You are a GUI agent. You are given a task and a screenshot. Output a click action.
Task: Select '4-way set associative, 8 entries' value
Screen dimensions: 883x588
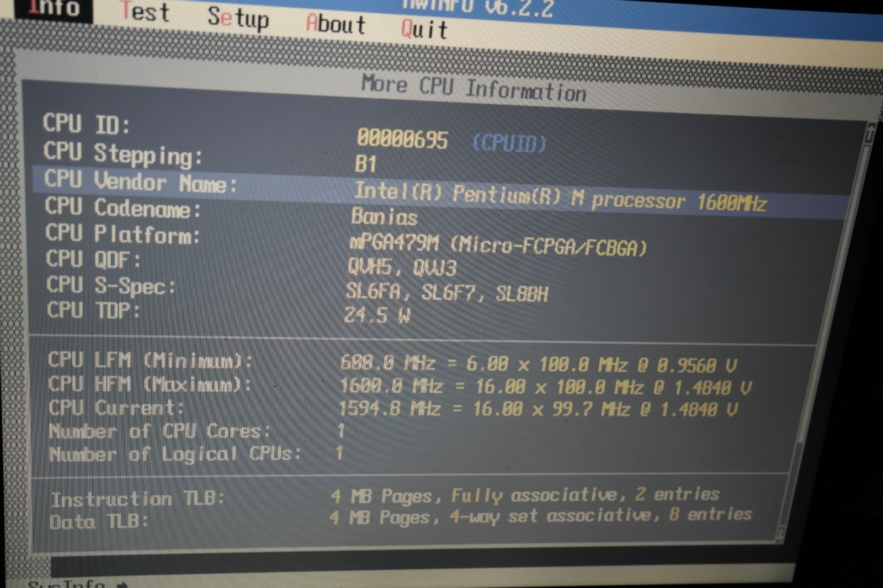click(600, 516)
